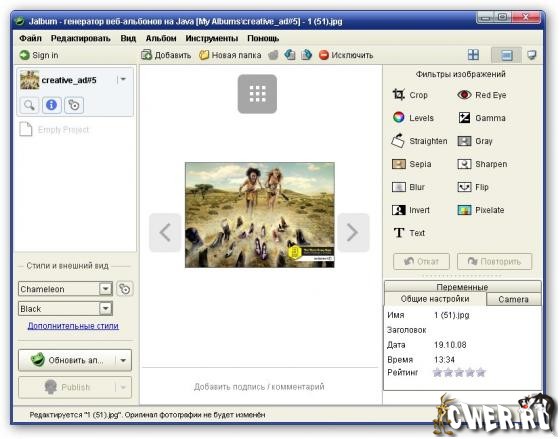560x439 pixels.
Task: Open the Black style dropdown
Action: point(105,308)
